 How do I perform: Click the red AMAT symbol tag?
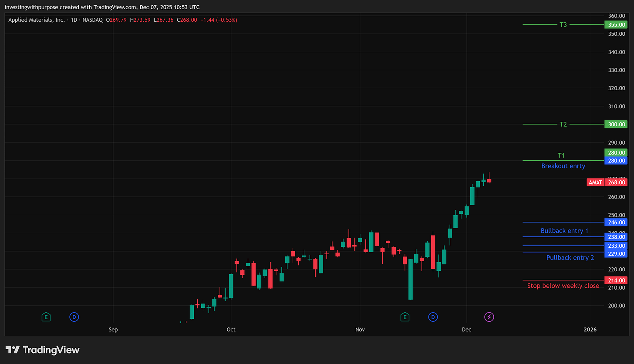pyautogui.click(x=595, y=182)
